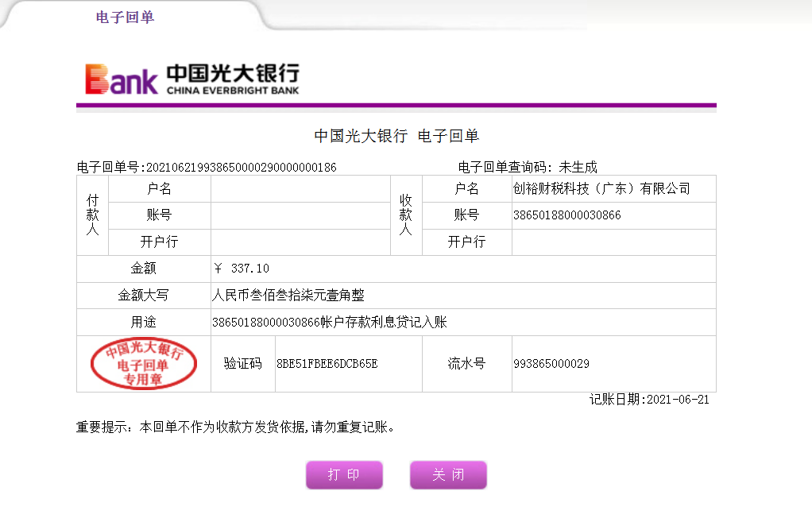Click the 金额大写 label
The height and width of the screenshot is (526, 812).
(144, 295)
